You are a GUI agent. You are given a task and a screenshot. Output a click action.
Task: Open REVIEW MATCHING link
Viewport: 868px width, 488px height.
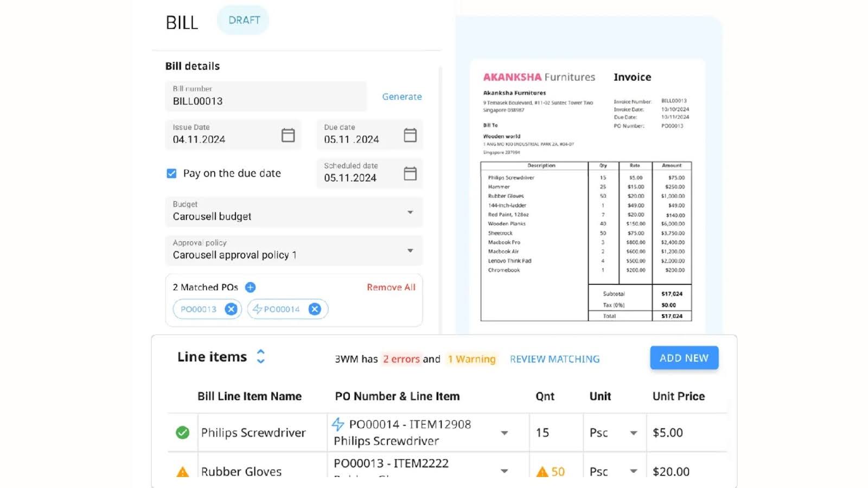(x=554, y=359)
